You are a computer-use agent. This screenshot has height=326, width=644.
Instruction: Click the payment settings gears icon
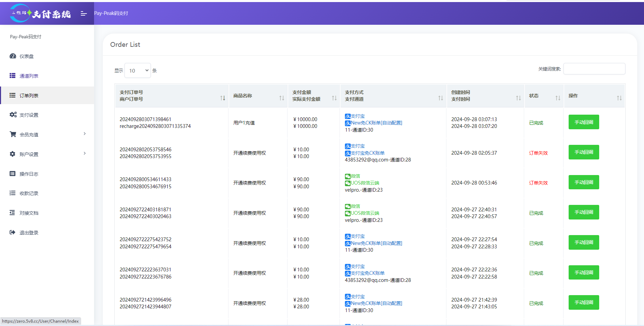pyautogui.click(x=13, y=115)
